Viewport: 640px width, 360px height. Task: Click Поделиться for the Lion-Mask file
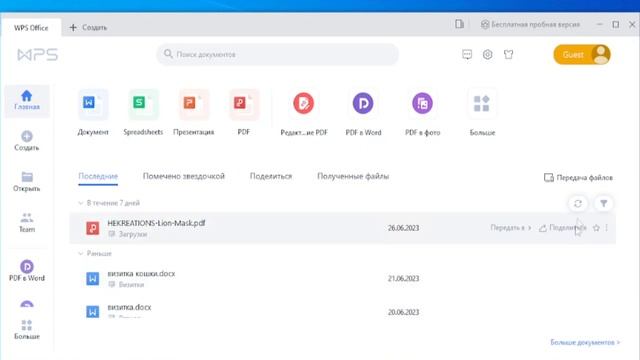click(x=562, y=228)
